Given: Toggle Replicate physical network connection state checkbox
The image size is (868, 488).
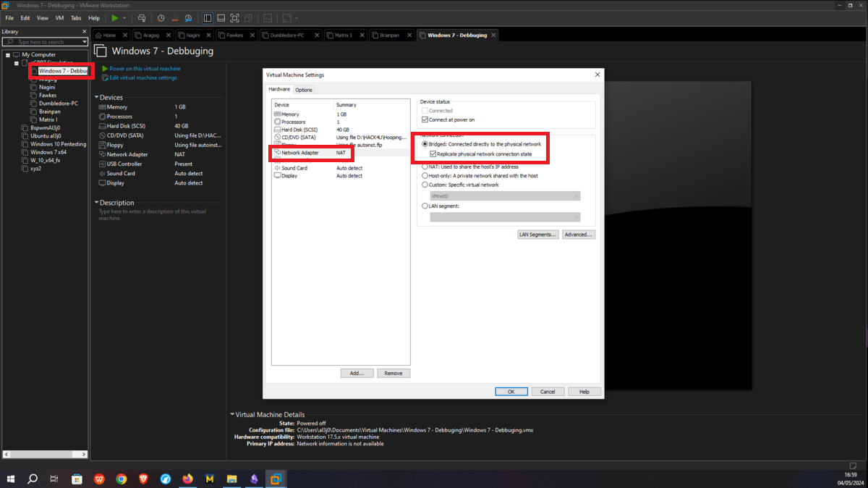Looking at the screenshot, I should (x=433, y=154).
